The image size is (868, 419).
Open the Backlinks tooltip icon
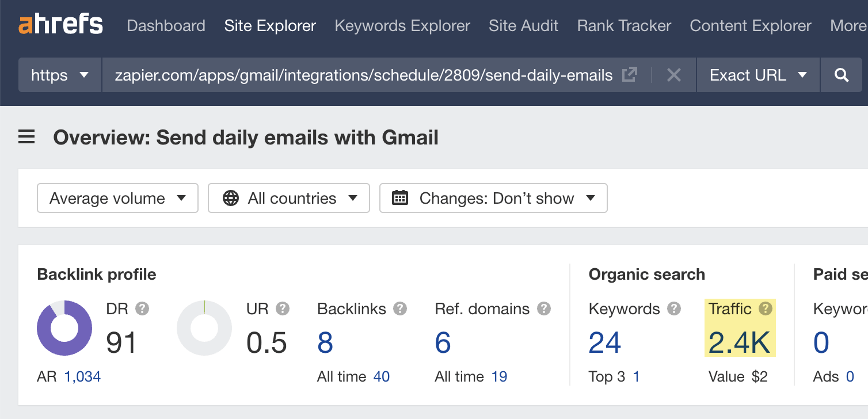coord(399,309)
